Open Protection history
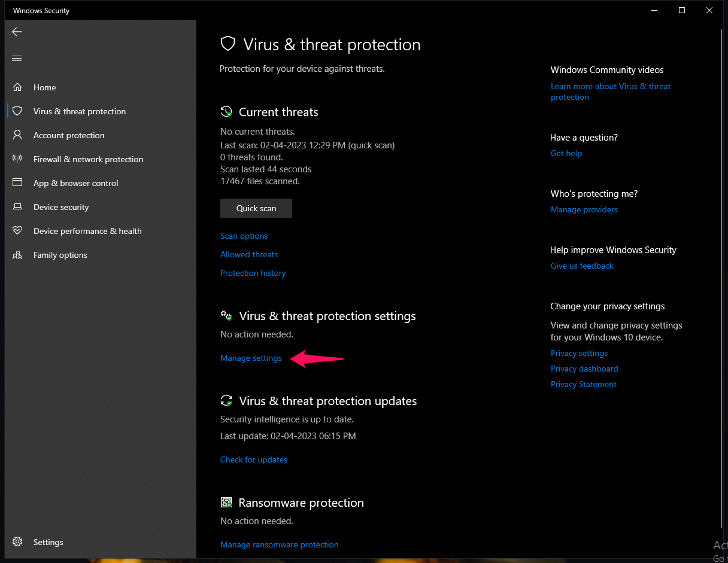Image resolution: width=728 pixels, height=563 pixels. (x=253, y=273)
